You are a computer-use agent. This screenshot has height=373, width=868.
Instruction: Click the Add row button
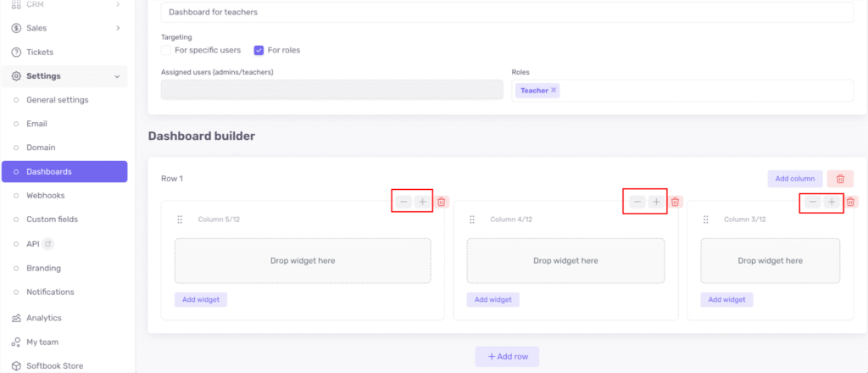(507, 357)
